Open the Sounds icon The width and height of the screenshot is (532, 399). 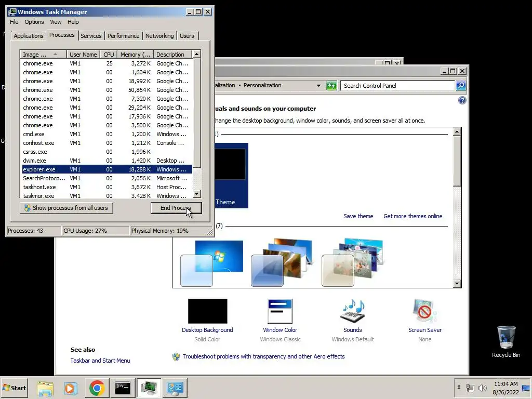pos(353,311)
